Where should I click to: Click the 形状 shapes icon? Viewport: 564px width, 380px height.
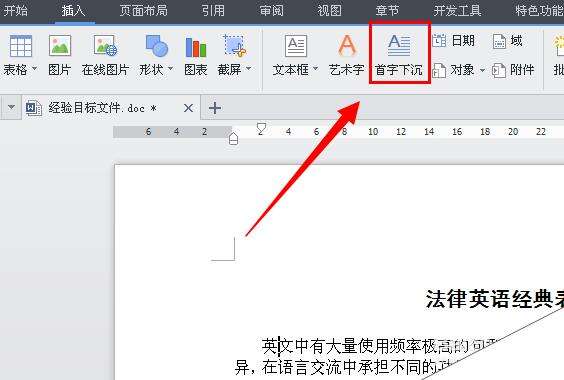click(157, 46)
